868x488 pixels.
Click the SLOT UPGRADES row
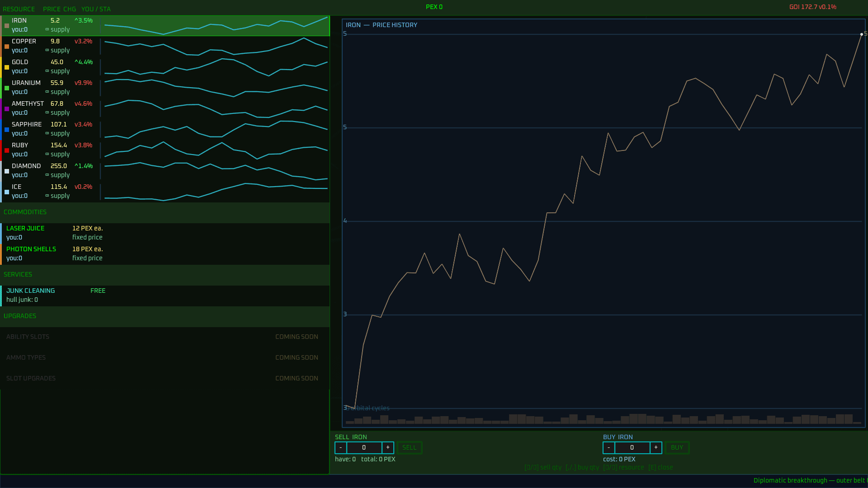click(x=165, y=379)
